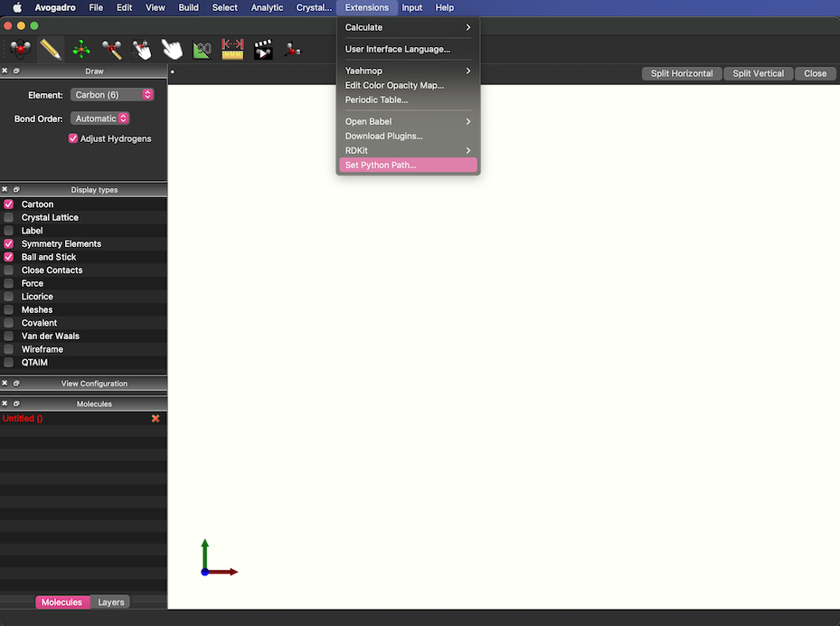Uncheck the Adjust Hydrogens checkbox
840x626 pixels.
click(x=73, y=138)
